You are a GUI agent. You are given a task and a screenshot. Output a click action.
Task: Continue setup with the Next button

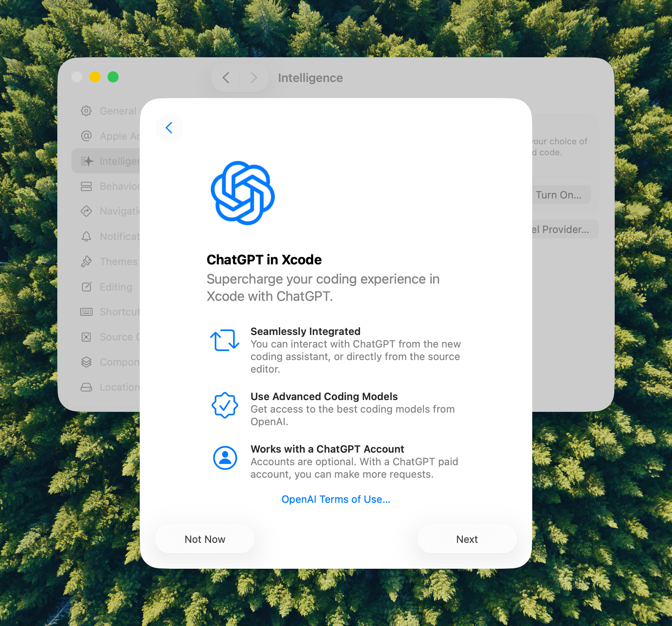click(467, 539)
